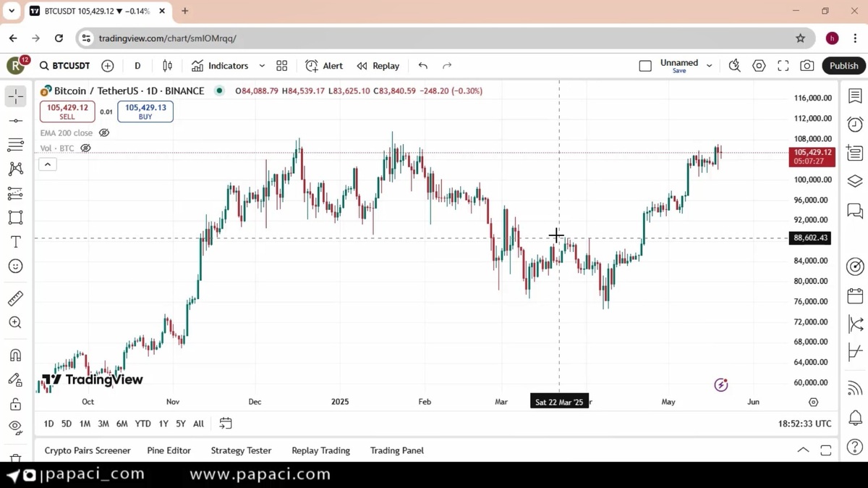
Task: Switch to the Strategy Tester tab
Action: pyautogui.click(x=241, y=450)
